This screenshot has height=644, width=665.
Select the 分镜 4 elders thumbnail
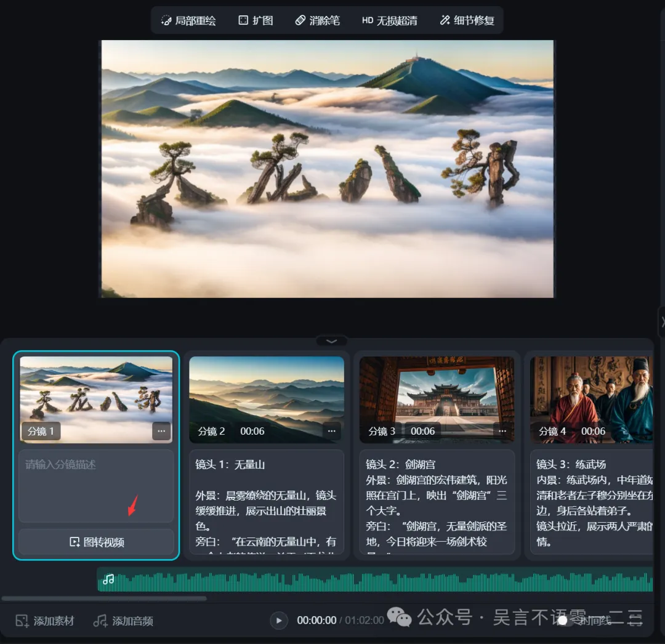pos(591,400)
